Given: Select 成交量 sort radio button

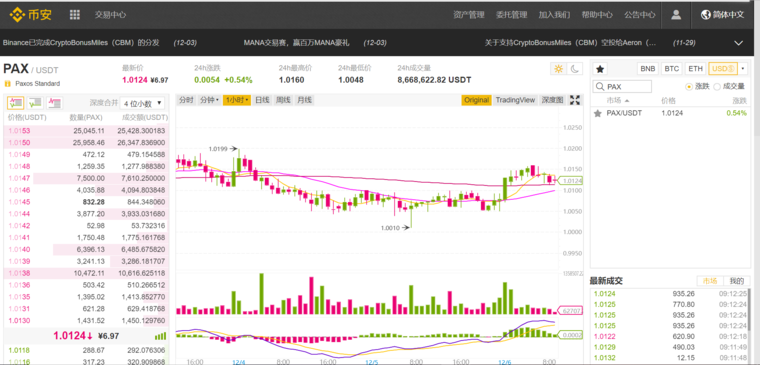Looking at the screenshot, I should [717, 87].
